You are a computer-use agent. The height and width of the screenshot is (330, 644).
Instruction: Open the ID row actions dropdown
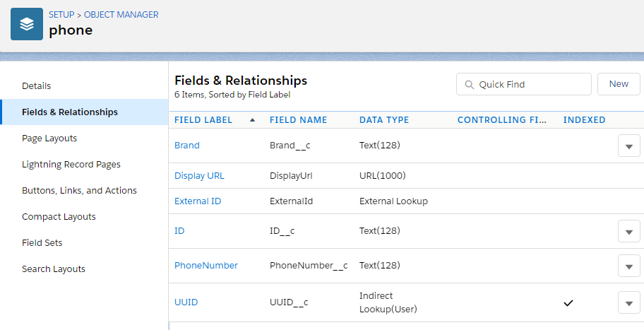point(628,231)
